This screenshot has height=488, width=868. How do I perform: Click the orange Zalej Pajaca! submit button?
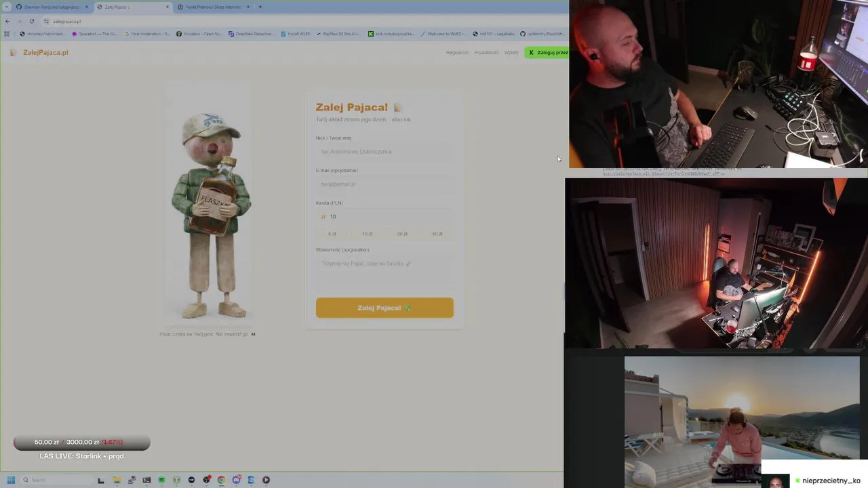point(384,308)
